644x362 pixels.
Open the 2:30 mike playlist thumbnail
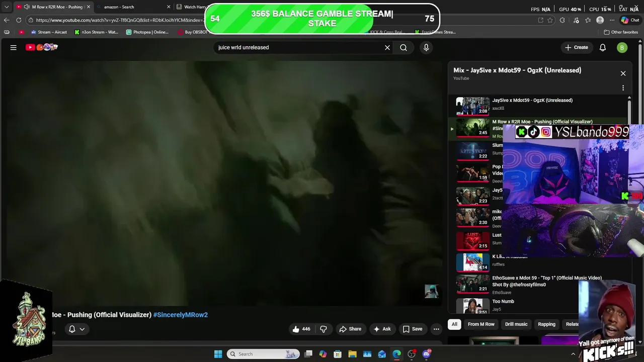472,217
